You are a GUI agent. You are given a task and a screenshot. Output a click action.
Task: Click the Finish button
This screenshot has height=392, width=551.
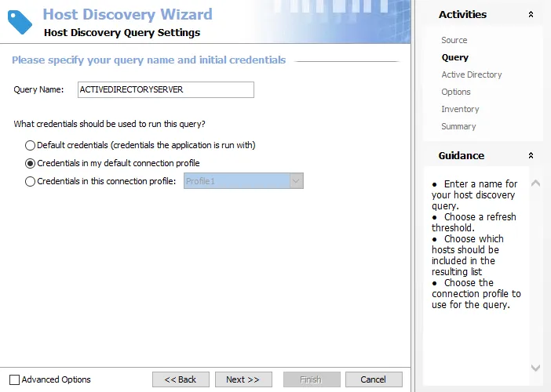click(312, 379)
